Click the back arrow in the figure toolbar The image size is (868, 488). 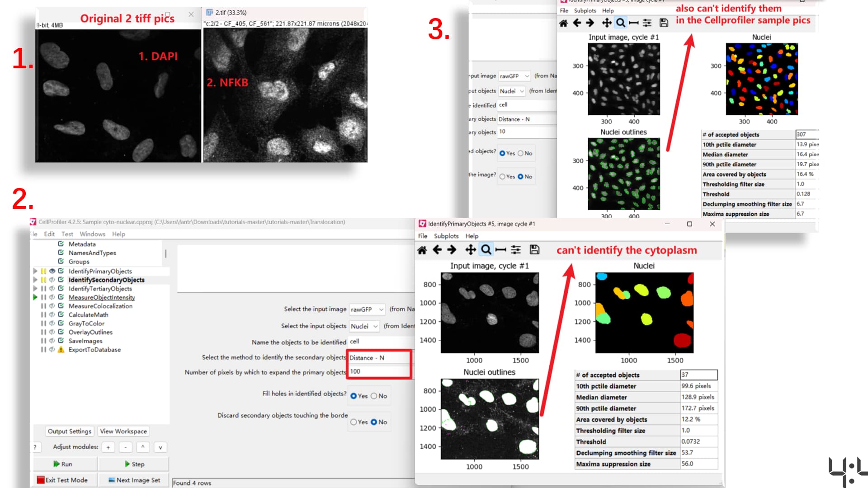[437, 249]
